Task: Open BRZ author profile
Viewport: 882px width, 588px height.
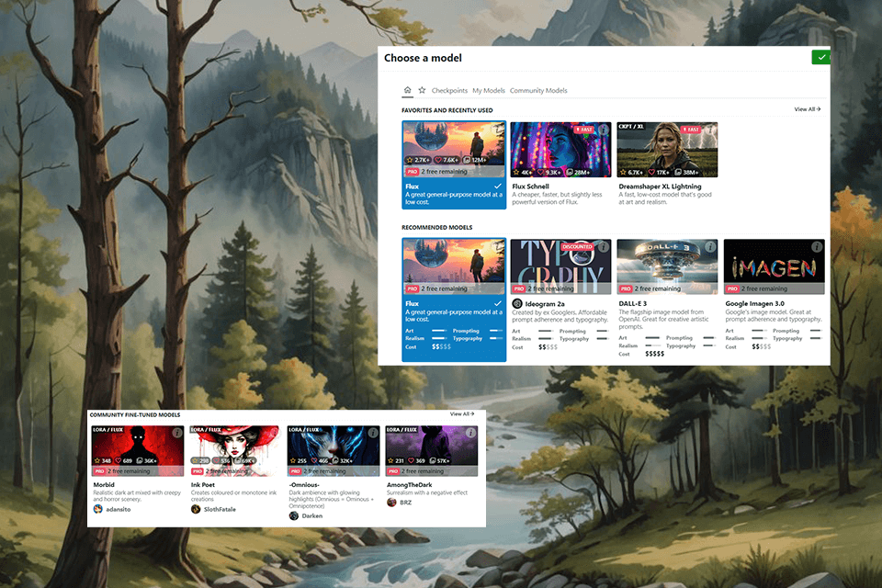Action: pyautogui.click(x=400, y=503)
